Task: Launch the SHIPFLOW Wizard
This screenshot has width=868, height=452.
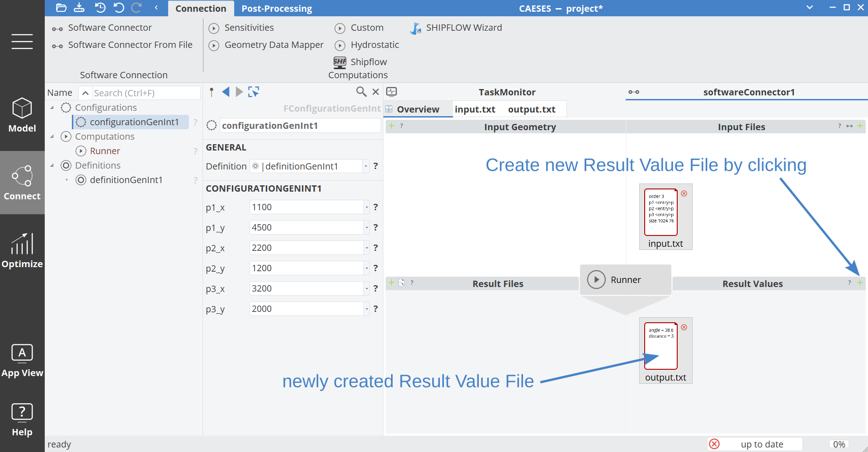Action: coord(456,28)
